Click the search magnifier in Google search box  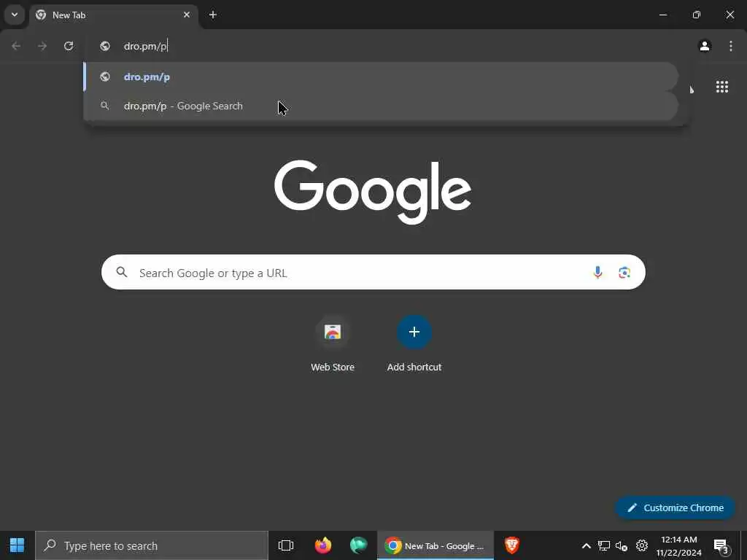[x=122, y=272]
